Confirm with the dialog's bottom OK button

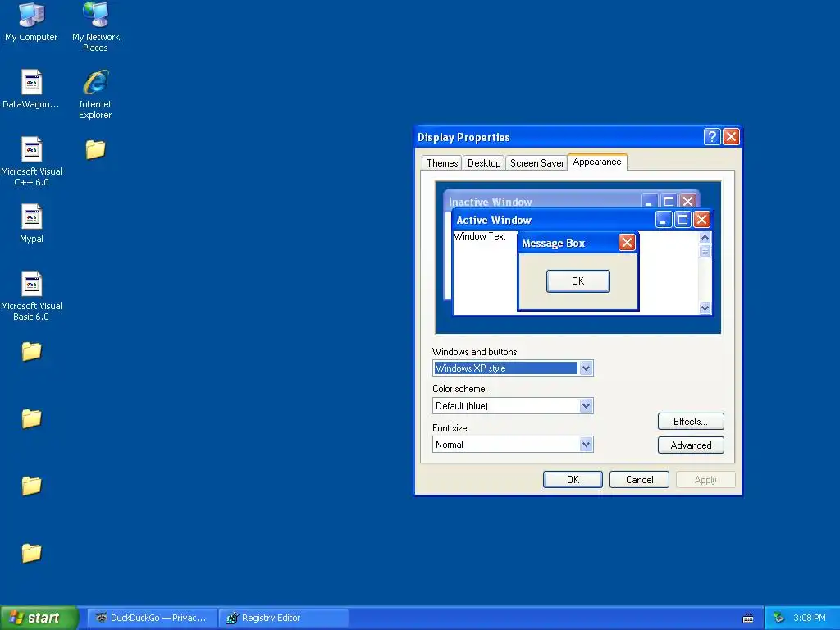573,479
